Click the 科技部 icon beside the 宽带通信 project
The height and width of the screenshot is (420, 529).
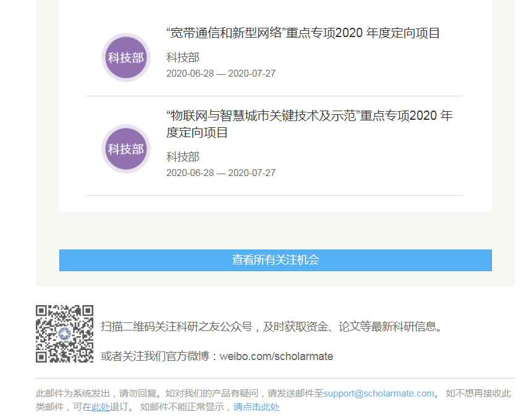[x=126, y=57]
